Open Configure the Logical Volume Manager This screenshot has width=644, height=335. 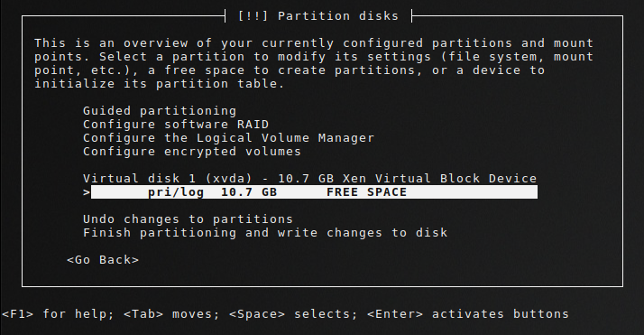(x=229, y=138)
